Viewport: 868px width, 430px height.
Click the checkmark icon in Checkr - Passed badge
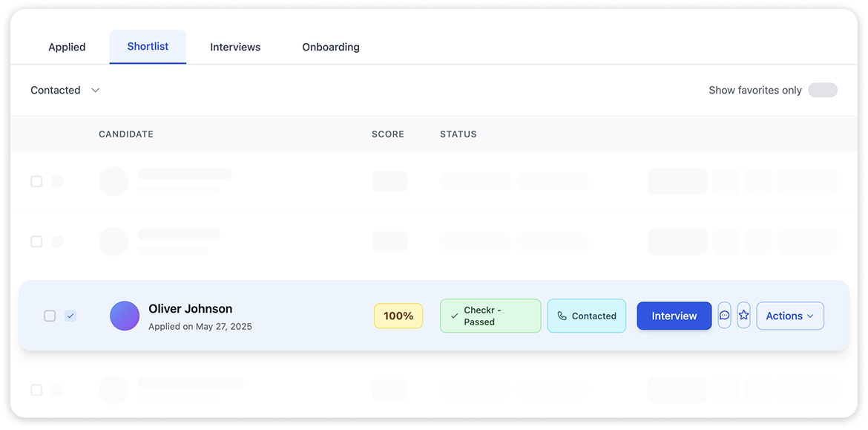coord(454,316)
